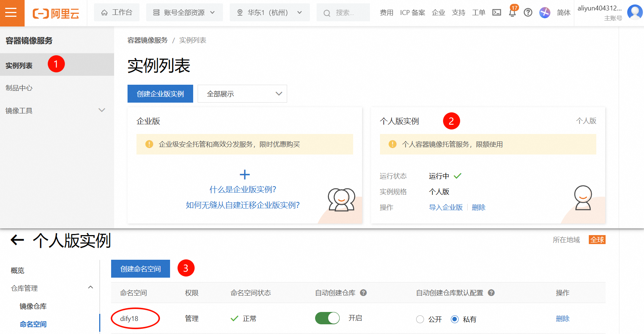
Task: Click the dify18 namespace name
Action: 129,319
